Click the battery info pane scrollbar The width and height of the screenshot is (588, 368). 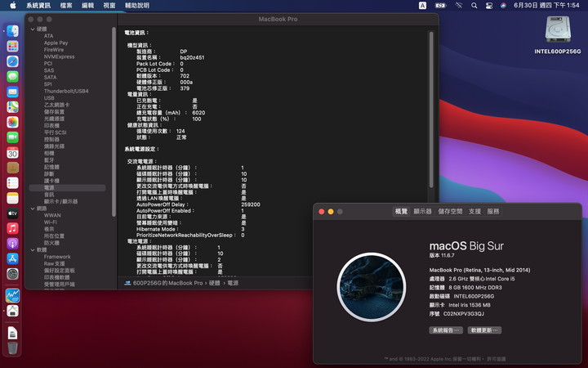coord(431,110)
